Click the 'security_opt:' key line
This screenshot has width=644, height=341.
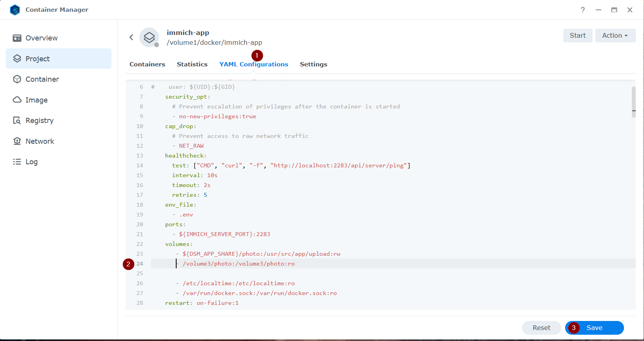point(188,97)
